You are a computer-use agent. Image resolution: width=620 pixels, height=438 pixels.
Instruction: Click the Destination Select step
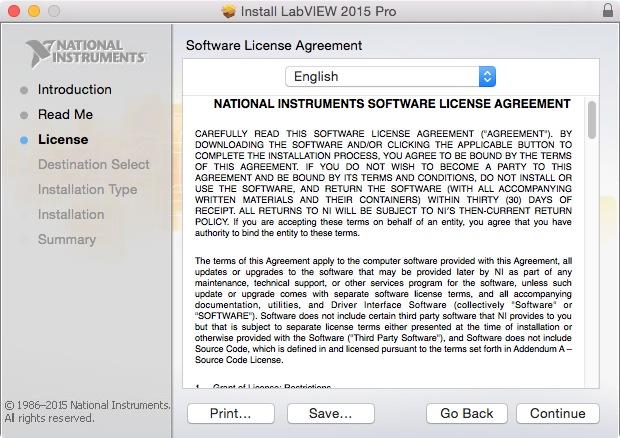tap(94, 164)
